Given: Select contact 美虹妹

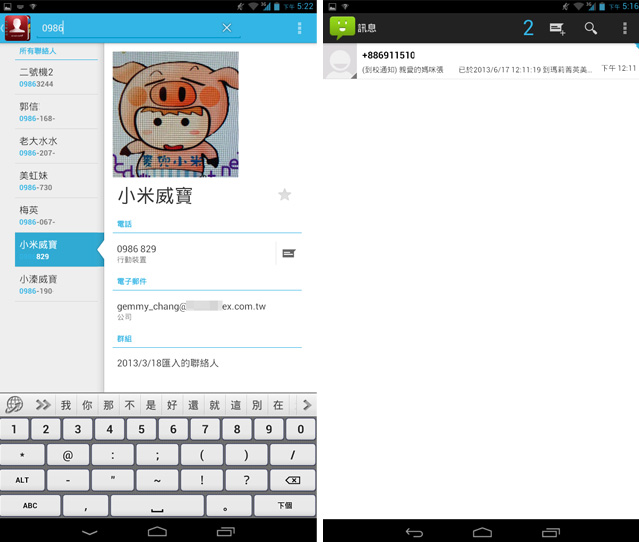Looking at the screenshot, I should [57, 181].
